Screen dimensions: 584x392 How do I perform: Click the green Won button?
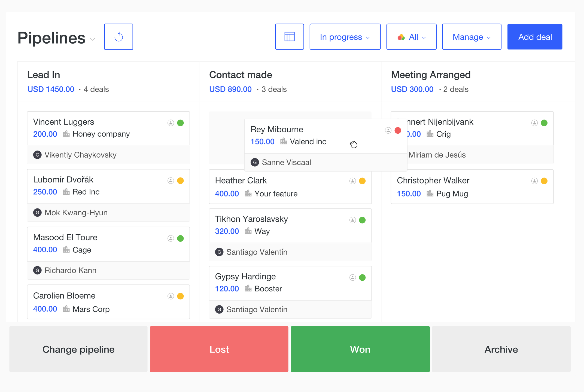[x=360, y=349]
